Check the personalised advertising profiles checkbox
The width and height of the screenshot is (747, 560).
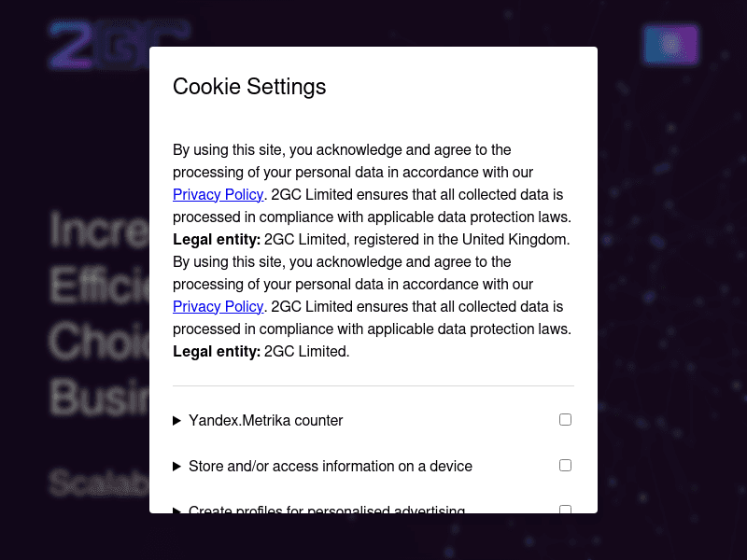(565, 509)
